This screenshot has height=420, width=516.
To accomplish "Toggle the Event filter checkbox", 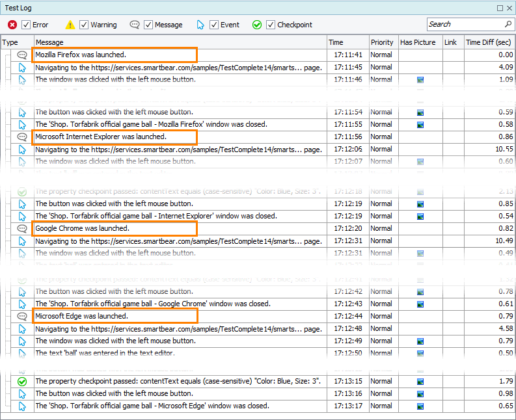I will click(214, 25).
